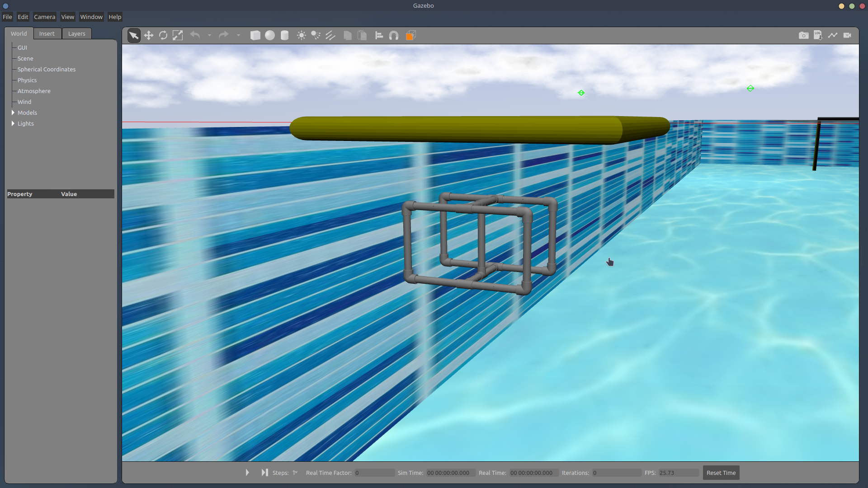Toggle the snap magnet tool
This screenshot has height=488, width=868.
[x=394, y=35]
